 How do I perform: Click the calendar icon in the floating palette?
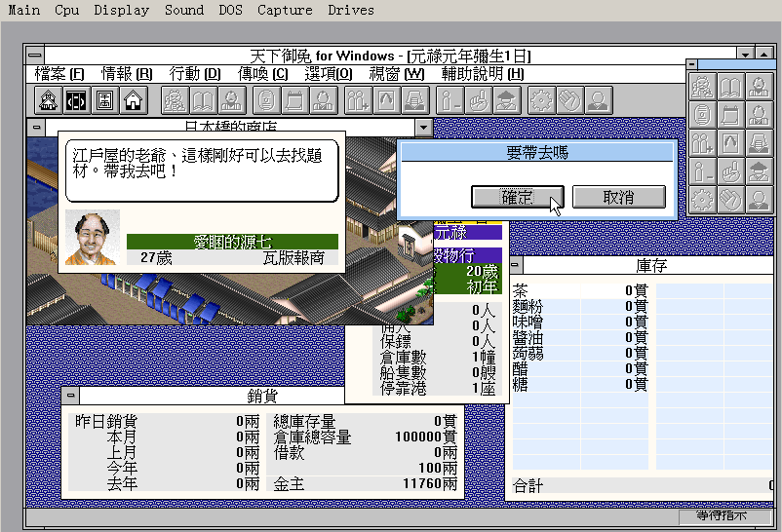pyautogui.click(x=730, y=114)
